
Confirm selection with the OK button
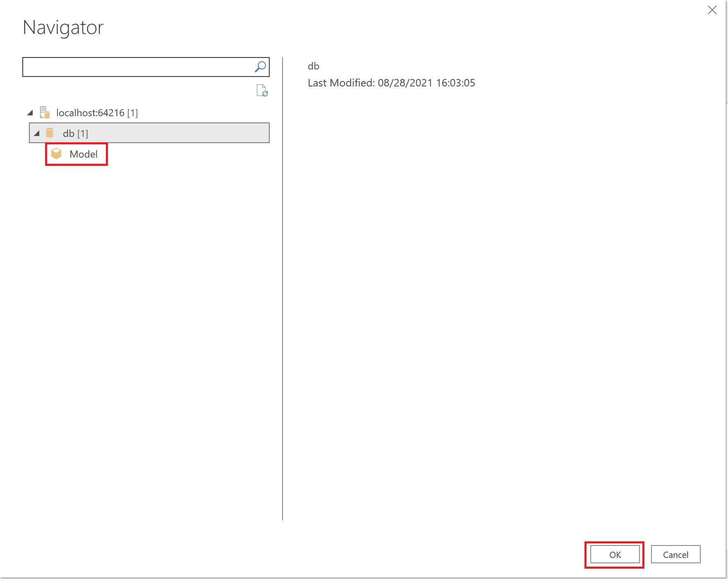point(615,555)
